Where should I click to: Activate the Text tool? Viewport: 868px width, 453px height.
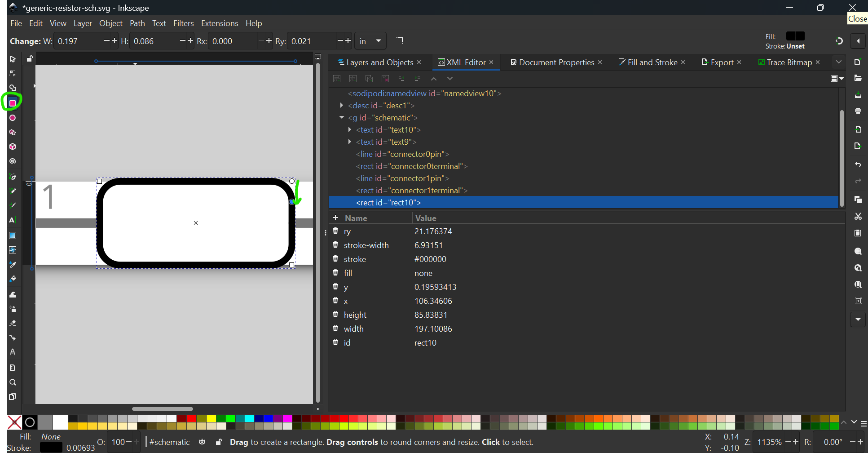[13, 220]
